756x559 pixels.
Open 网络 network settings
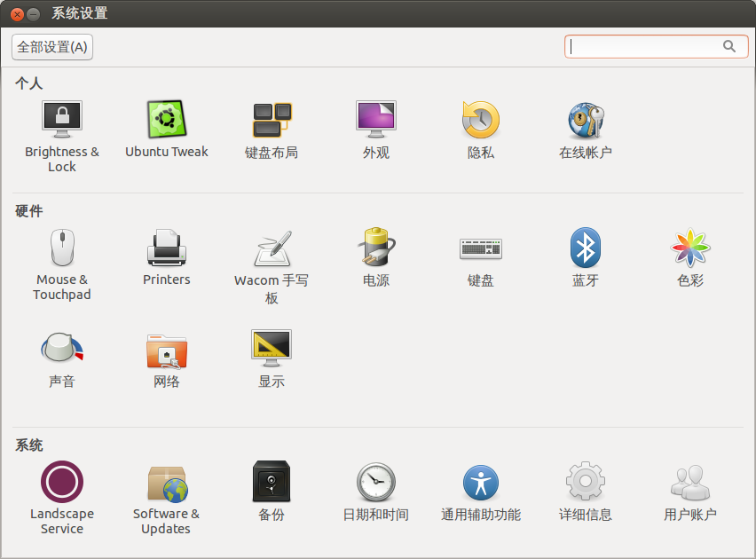point(166,359)
